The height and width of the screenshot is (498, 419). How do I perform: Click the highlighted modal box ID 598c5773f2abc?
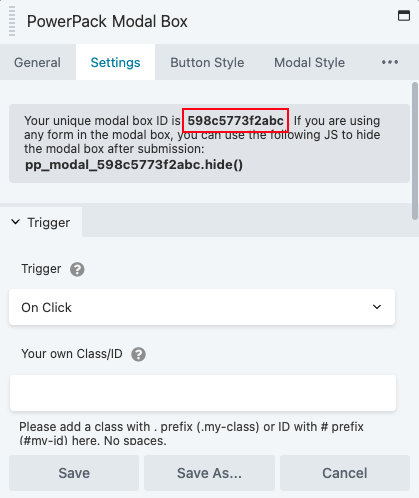[x=235, y=120]
